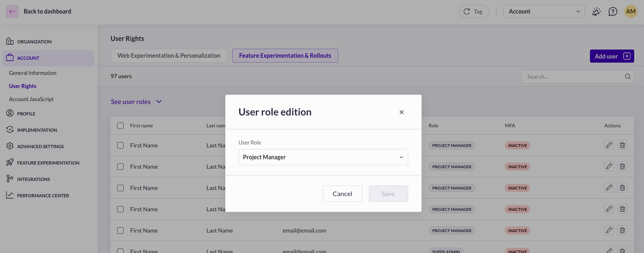Click the help question mark icon
The width and height of the screenshot is (644, 253).
click(x=612, y=11)
